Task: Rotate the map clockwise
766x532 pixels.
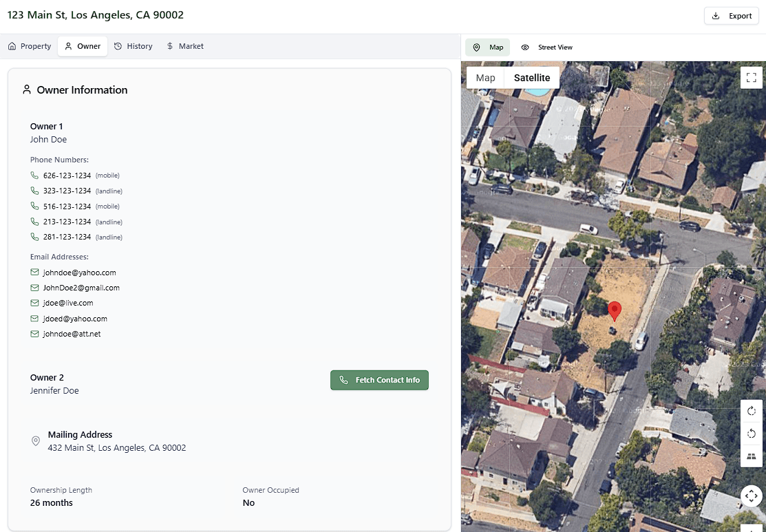Action: click(751, 411)
